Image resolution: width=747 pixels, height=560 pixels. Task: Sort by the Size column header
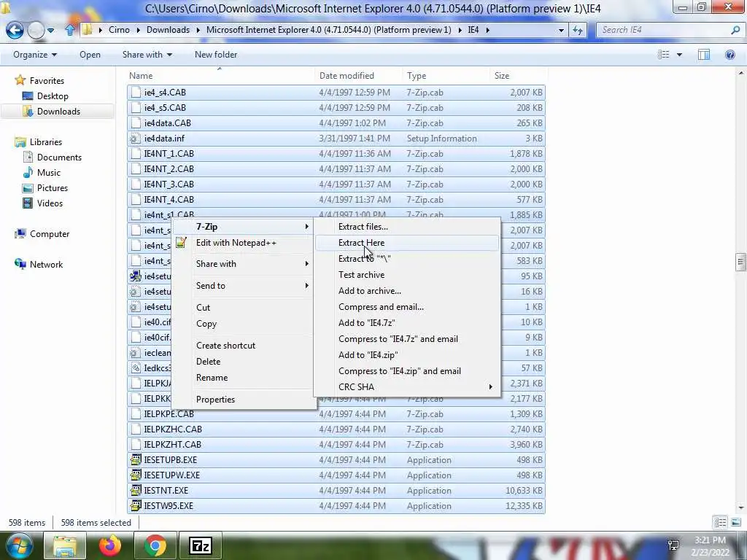click(x=519, y=76)
